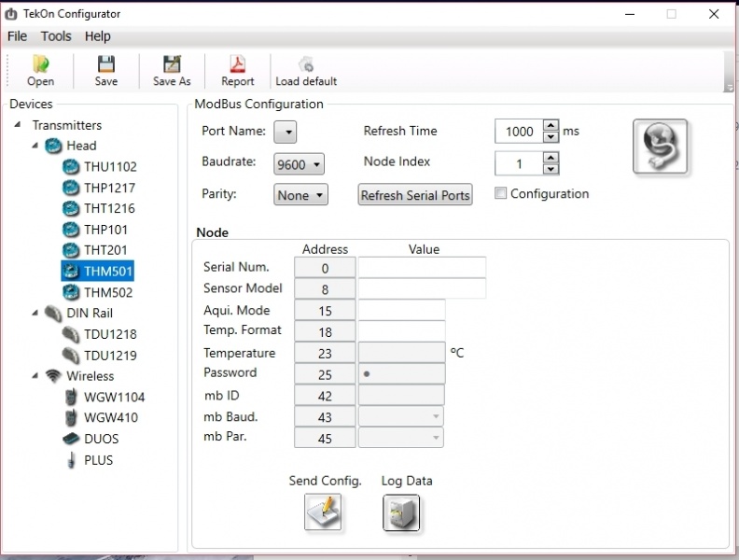Click the Save floppy disk icon
739x560 pixels.
pyautogui.click(x=106, y=64)
